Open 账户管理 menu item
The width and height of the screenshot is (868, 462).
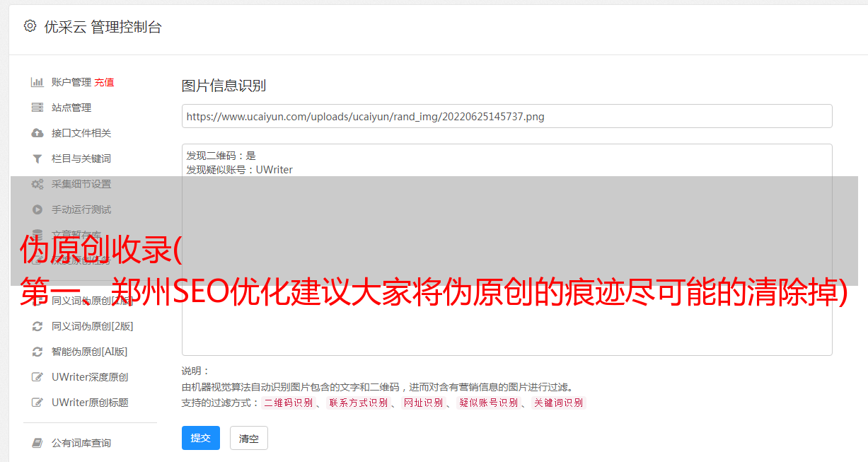(71, 82)
